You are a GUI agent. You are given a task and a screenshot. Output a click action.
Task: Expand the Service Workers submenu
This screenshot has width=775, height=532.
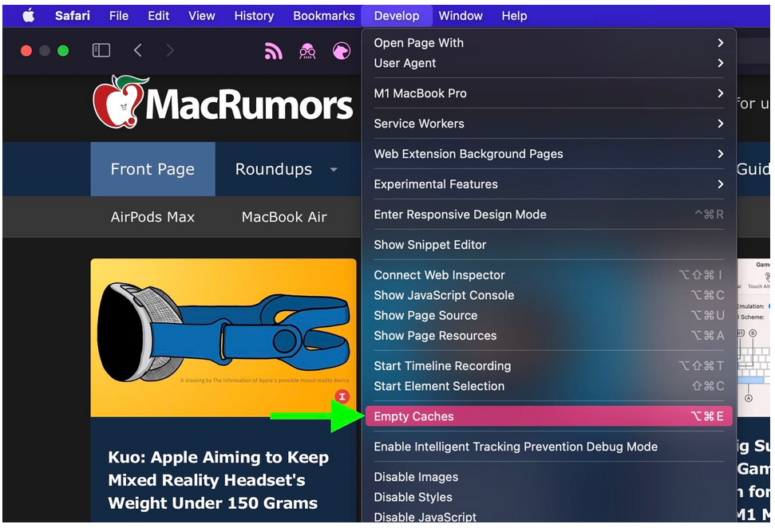click(x=548, y=124)
